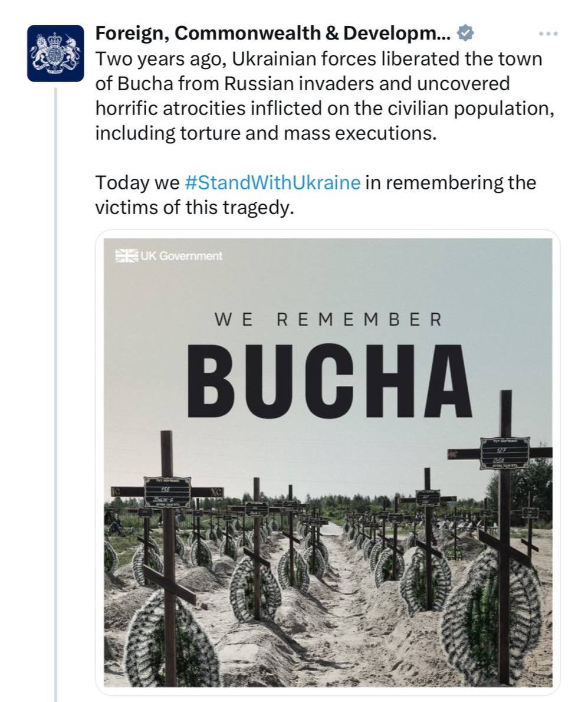Open the Foreign, Commonwealth & Development account name
Screen dimensions: 588x702
pos(272,34)
